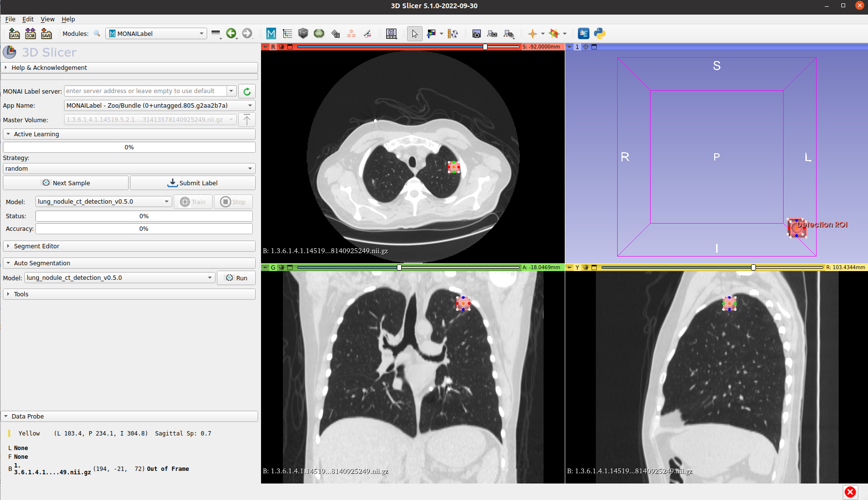This screenshot has height=500, width=868.
Task: Take a screenshot with the screen capture icon
Action: tap(476, 33)
